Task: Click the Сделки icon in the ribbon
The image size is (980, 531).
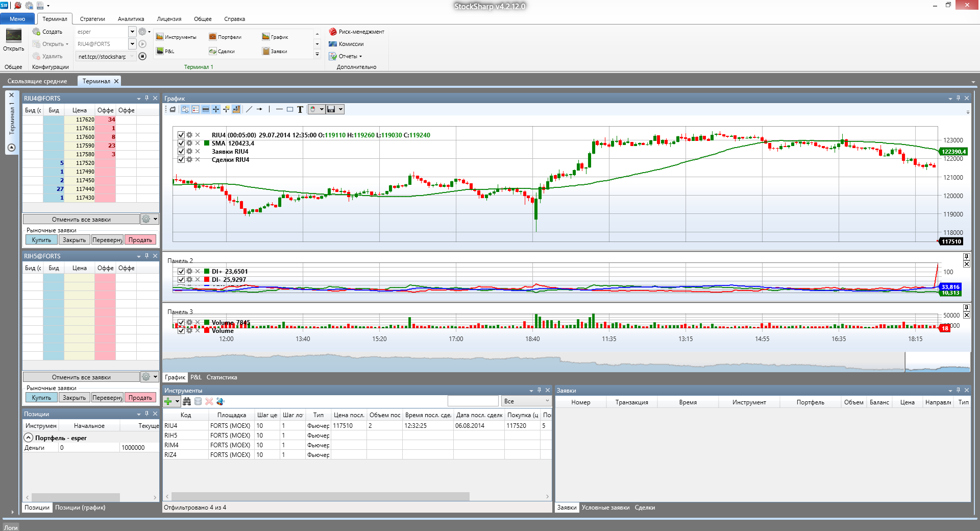Action: (x=213, y=51)
